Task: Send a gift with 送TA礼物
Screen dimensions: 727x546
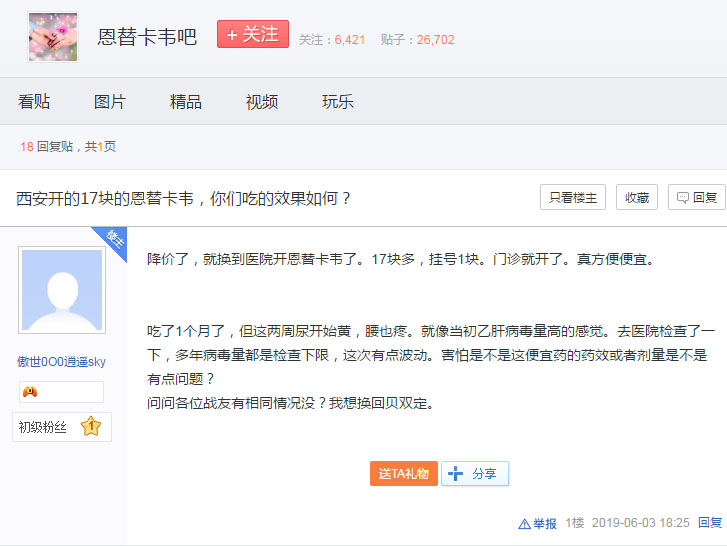Action: 403,473
